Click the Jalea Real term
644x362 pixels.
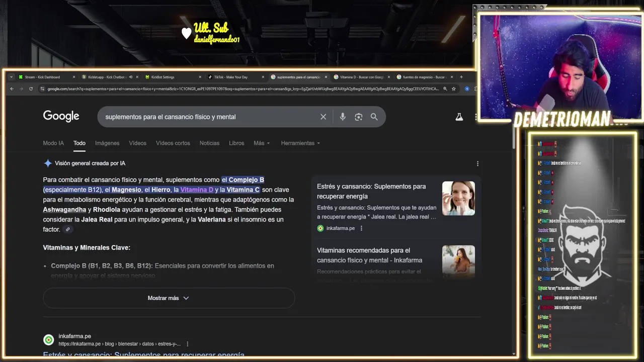click(97, 220)
